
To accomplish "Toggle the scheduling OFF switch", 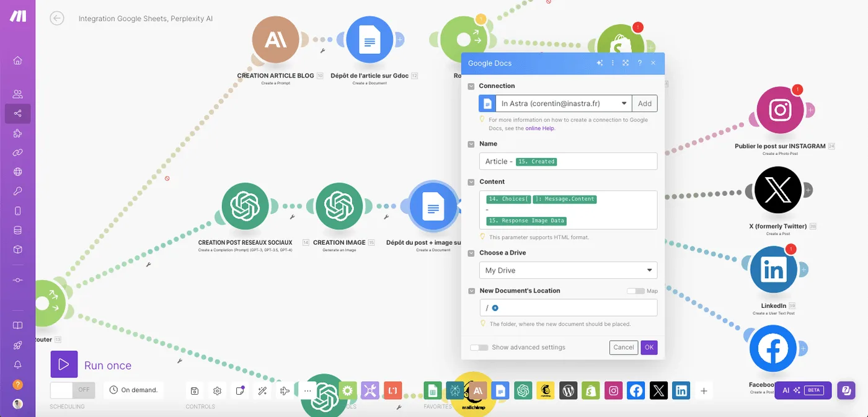I will (x=72, y=390).
